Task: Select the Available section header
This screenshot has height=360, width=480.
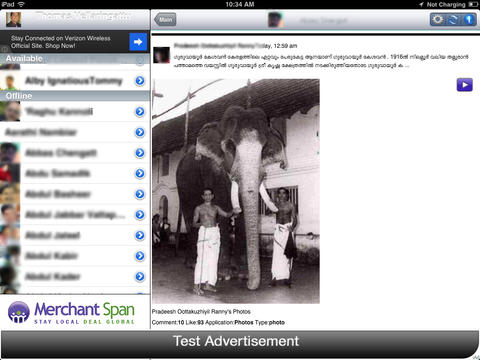Action: (x=75, y=59)
